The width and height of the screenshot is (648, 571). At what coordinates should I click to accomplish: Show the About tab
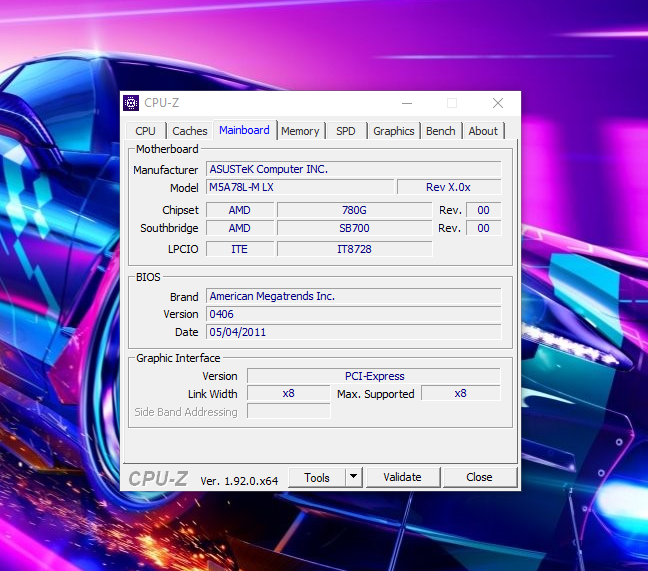483,131
